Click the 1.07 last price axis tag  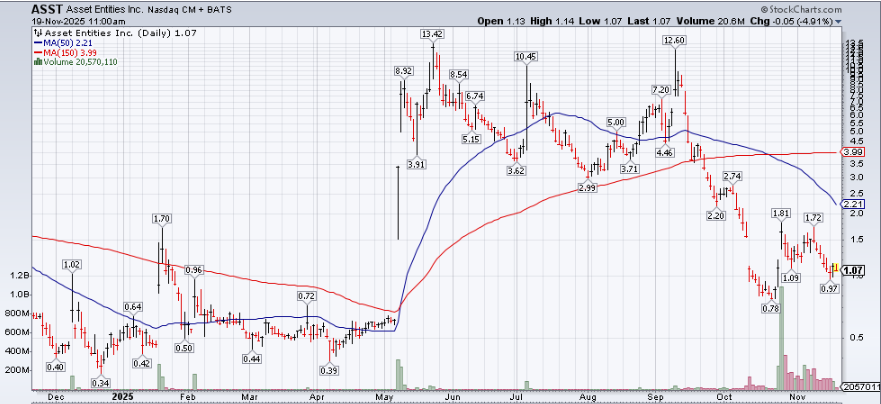tap(853, 271)
